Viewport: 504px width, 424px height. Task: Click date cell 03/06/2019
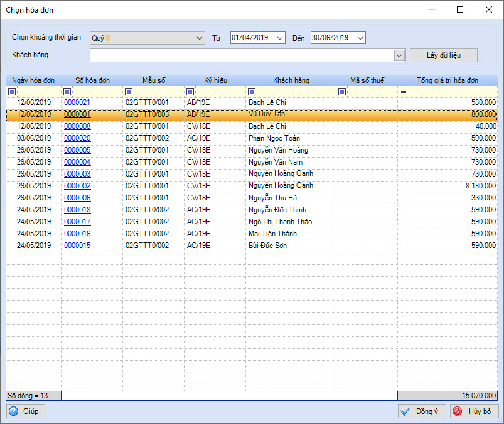pyautogui.click(x=34, y=138)
